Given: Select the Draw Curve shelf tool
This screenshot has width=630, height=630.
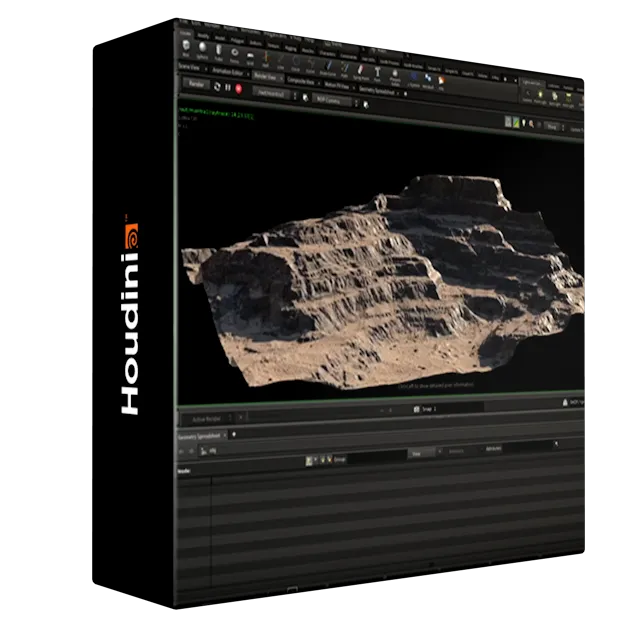Looking at the screenshot, I should pyautogui.click(x=328, y=68).
